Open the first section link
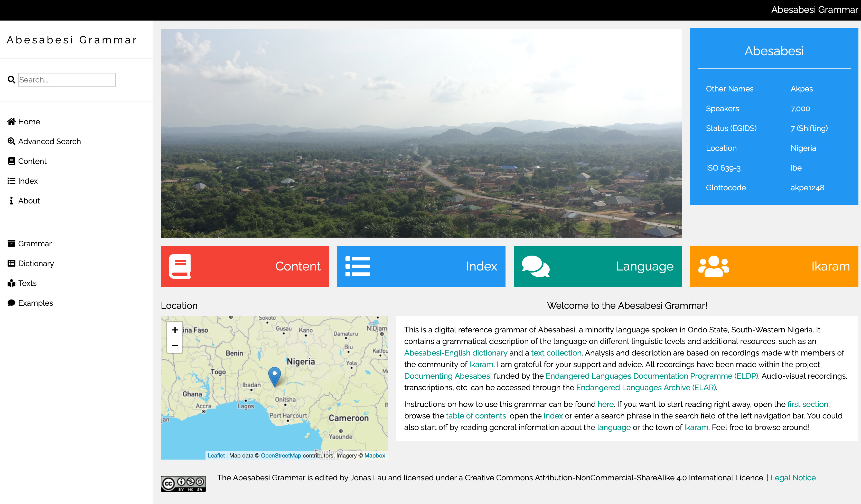Viewport: 861px width, 504px height. [808, 405]
